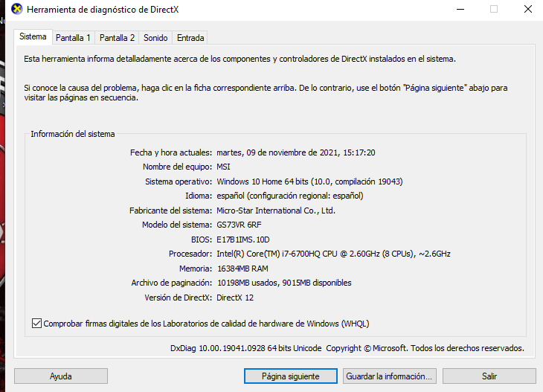This screenshot has width=543, height=392.
Task: Click the 'Nombre del equipo:' label
Action: (177, 167)
